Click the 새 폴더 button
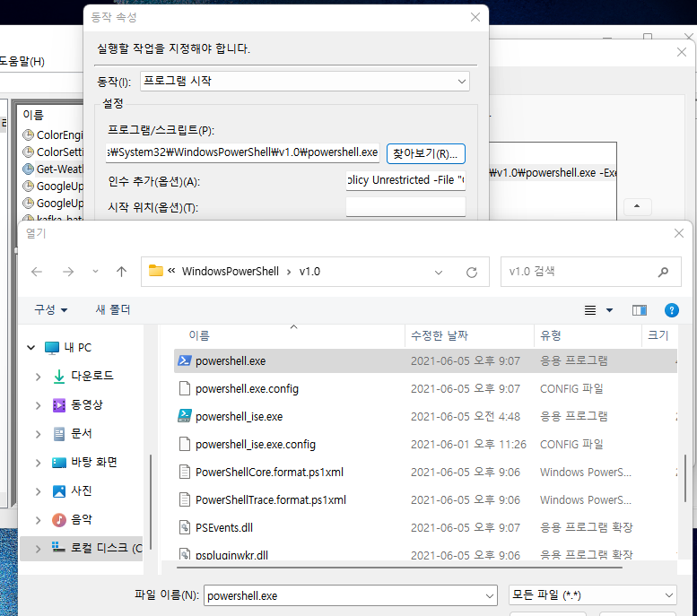Screen dimensions: 697x616 point(113,309)
